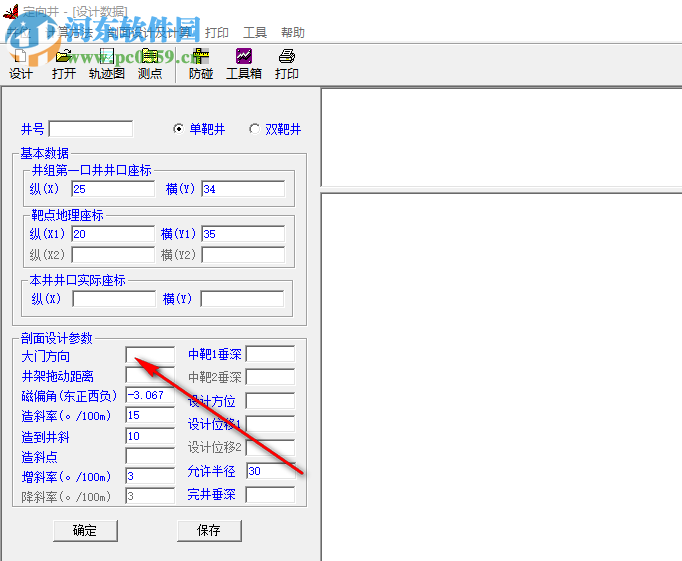Open the 工具 menu
This screenshot has width=682, height=561.
click(x=255, y=33)
